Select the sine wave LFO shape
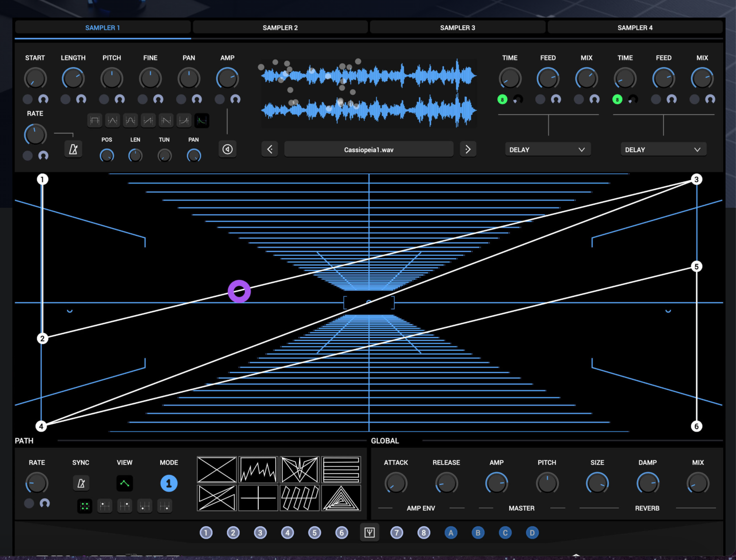736x560 pixels. 130,120
